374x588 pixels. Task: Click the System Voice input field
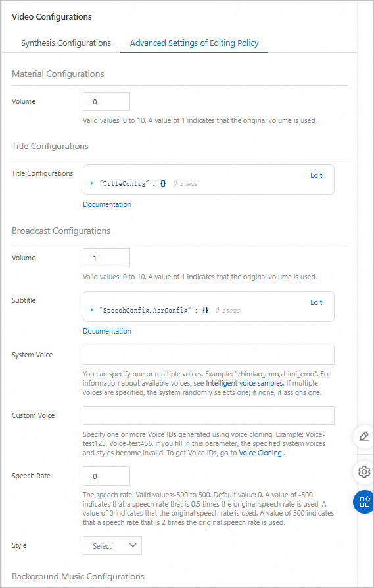(x=208, y=355)
